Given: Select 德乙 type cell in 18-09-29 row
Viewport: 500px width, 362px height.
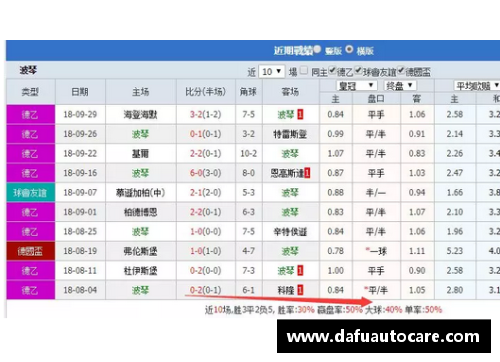Looking at the screenshot, I should coord(30,114).
